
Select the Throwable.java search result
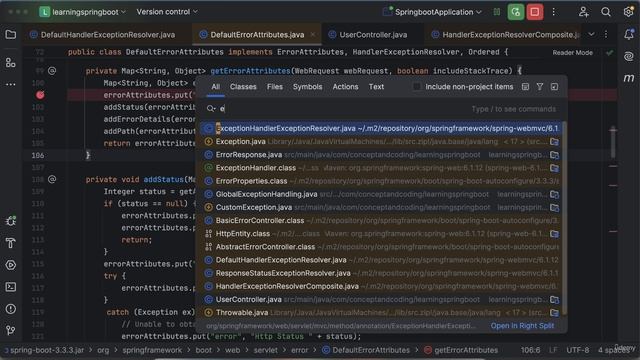(x=381, y=313)
